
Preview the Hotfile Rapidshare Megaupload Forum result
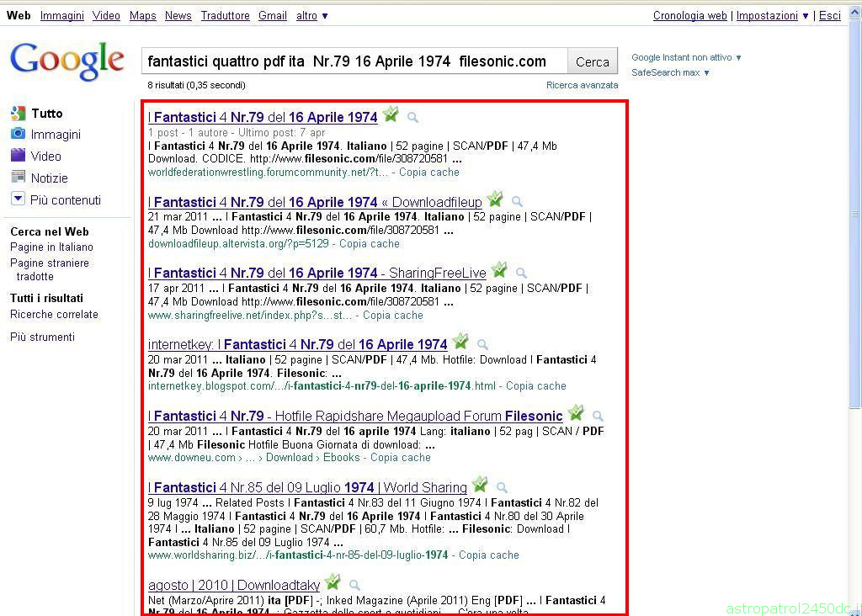click(599, 416)
